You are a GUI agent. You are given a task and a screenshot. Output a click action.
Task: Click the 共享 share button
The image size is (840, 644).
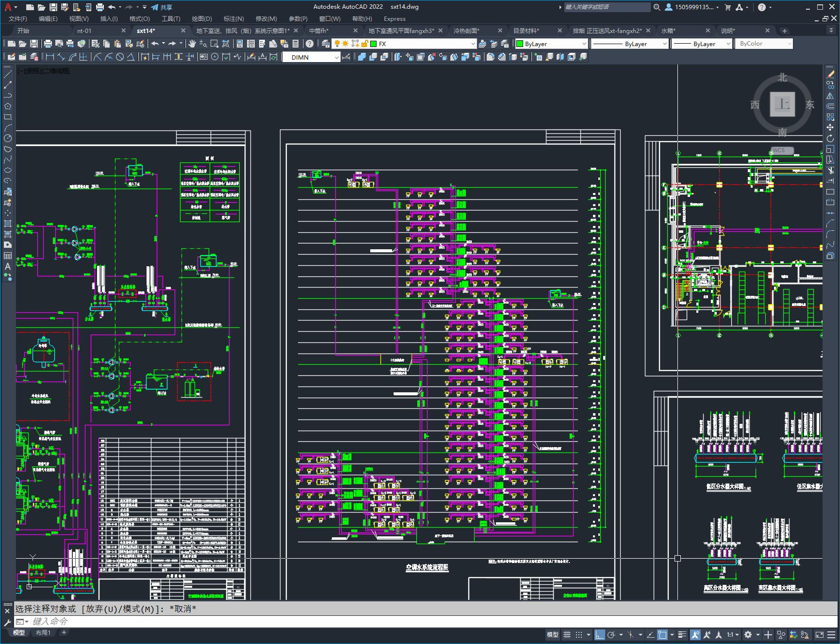[162, 7]
